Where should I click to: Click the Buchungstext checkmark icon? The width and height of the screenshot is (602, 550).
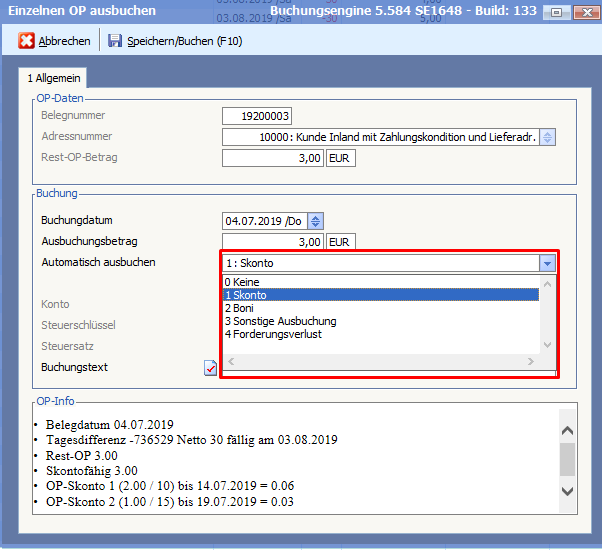[x=210, y=368]
